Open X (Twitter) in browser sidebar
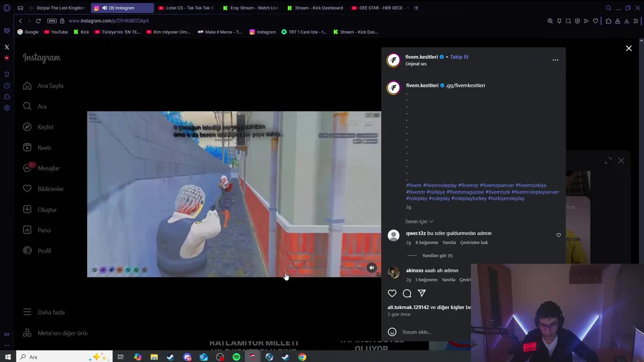This screenshot has width=644, height=362. pyautogui.click(x=7, y=47)
